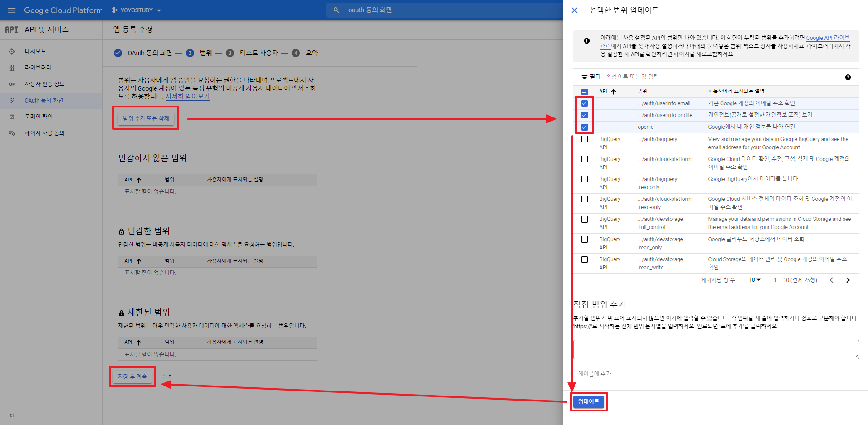The width and height of the screenshot is (868, 425).
Task: Check the devstorage.full_control scope checkbox
Action: [x=585, y=219]
